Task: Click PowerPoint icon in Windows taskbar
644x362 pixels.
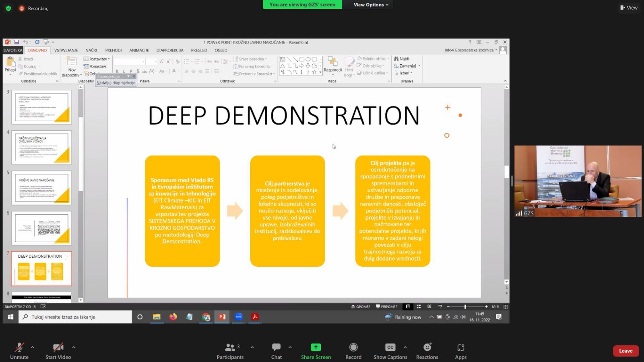Action: point(222,317)
